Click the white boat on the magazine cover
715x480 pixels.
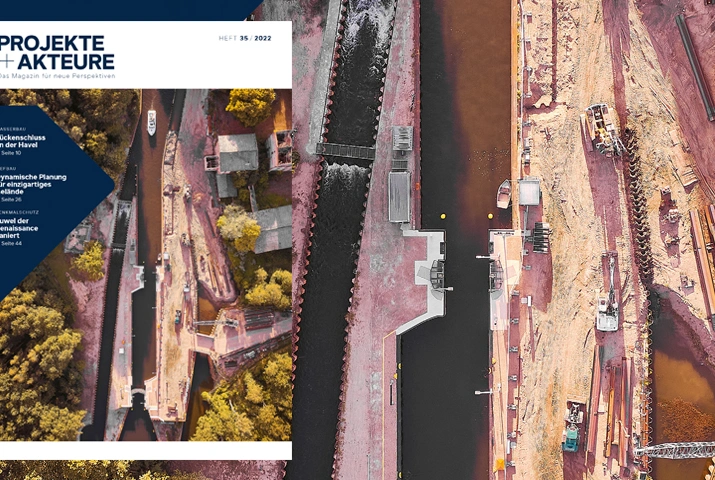(x=151, y=122)
